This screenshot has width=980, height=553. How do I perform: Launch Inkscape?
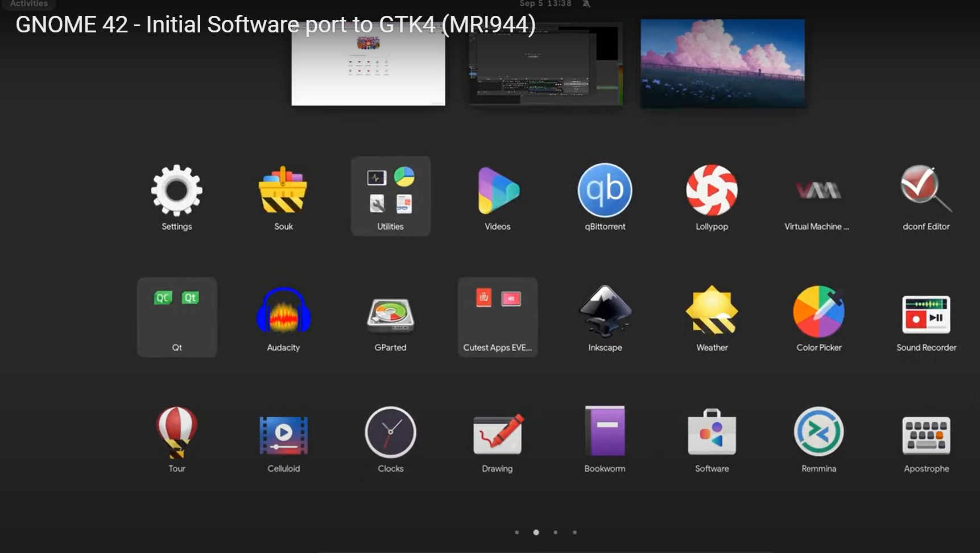click(x=605, y=317)
